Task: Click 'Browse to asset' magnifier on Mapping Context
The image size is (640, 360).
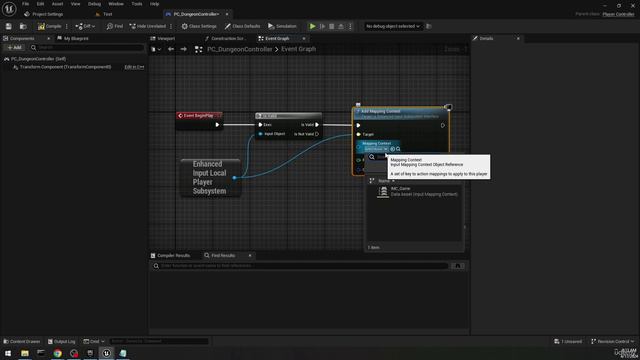Action: pos(398,149)
